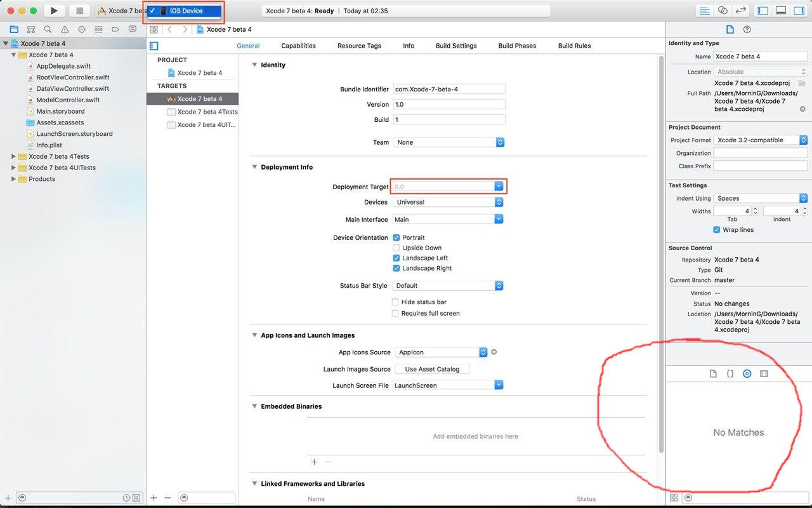The width and height of the screenshot is (812, 508).
Task: Click the arrow beside App Icons Source
Action: tap(494, 352)
